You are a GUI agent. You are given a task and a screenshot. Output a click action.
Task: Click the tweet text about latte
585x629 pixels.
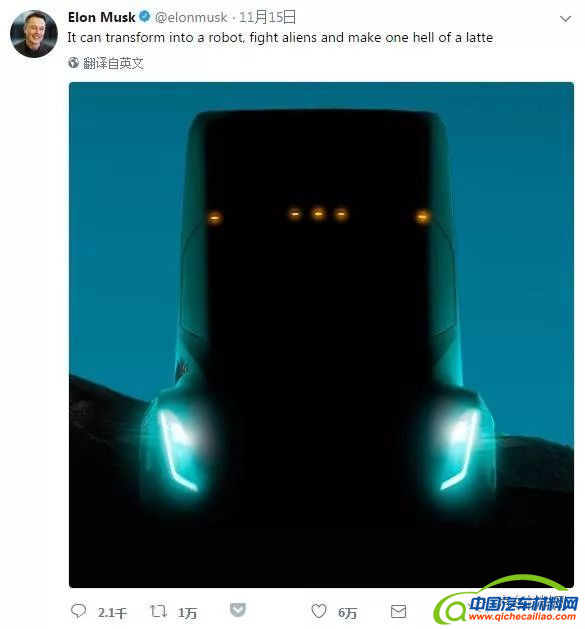pyautogui.click(x=280, y=38)
